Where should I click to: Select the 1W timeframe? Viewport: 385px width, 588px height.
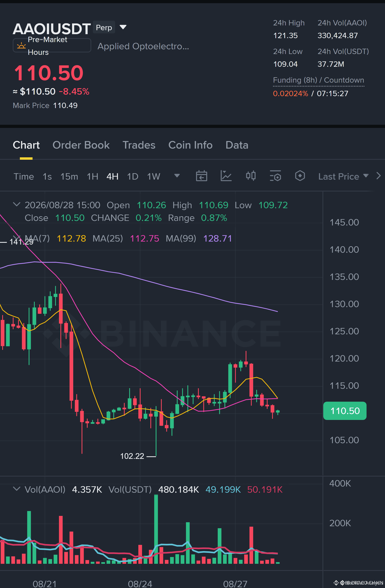click(x=154, y=176)
